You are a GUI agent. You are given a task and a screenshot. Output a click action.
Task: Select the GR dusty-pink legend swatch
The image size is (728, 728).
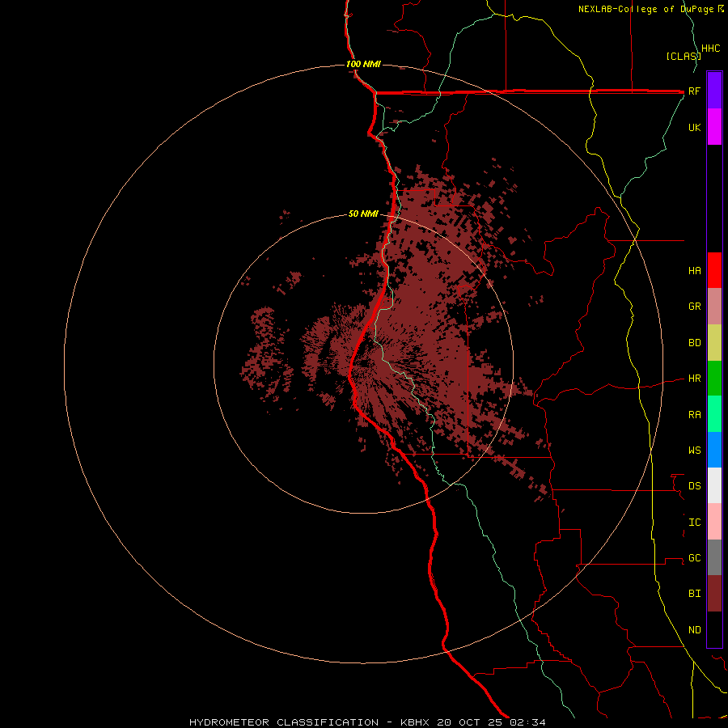click(x=714, y=307)
